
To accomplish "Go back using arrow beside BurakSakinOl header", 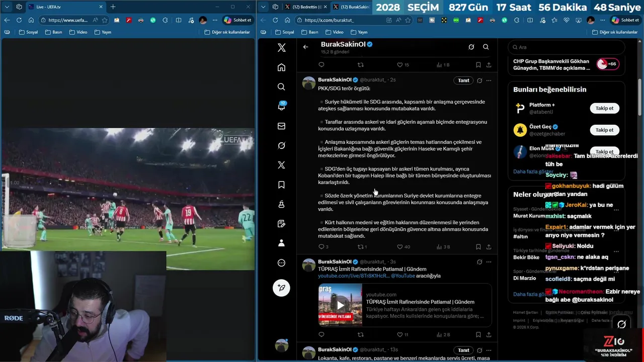I will pos(305,47).
